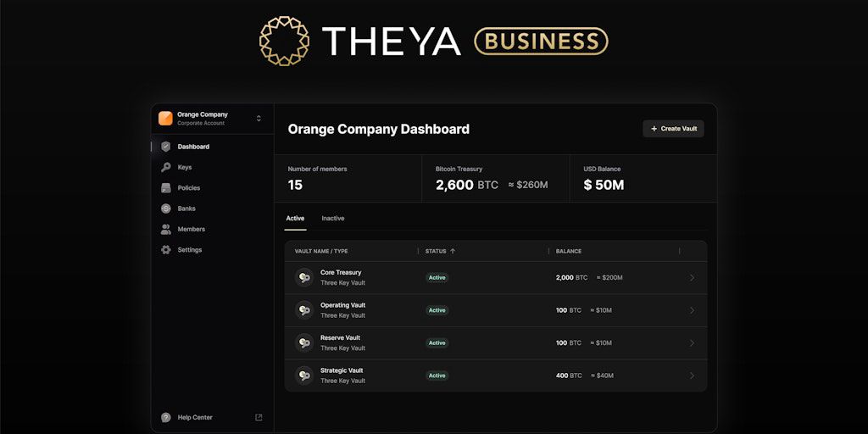Sort vaults by the Status column
The height and width of the screenshot is (434, 868).
440,251
